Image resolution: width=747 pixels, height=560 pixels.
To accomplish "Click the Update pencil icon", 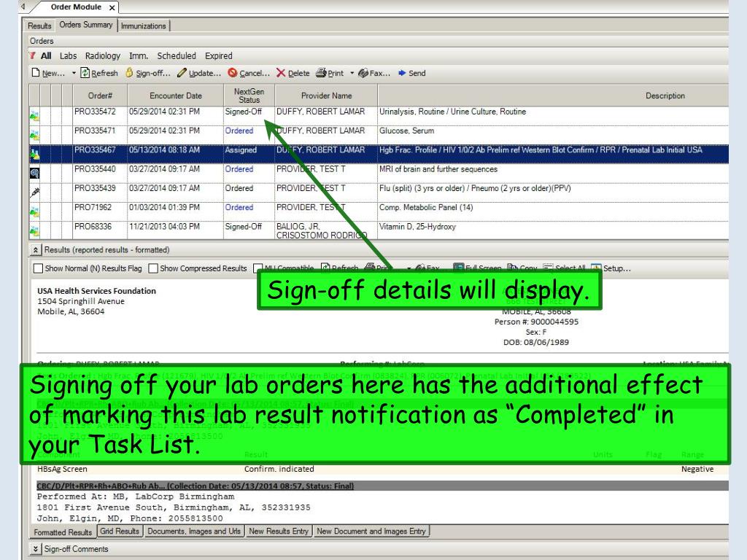I will (182, 73).
